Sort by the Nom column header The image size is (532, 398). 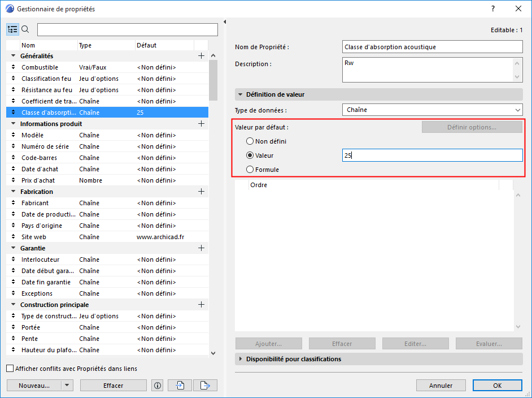pyautogui.click(x=49, y=45)
